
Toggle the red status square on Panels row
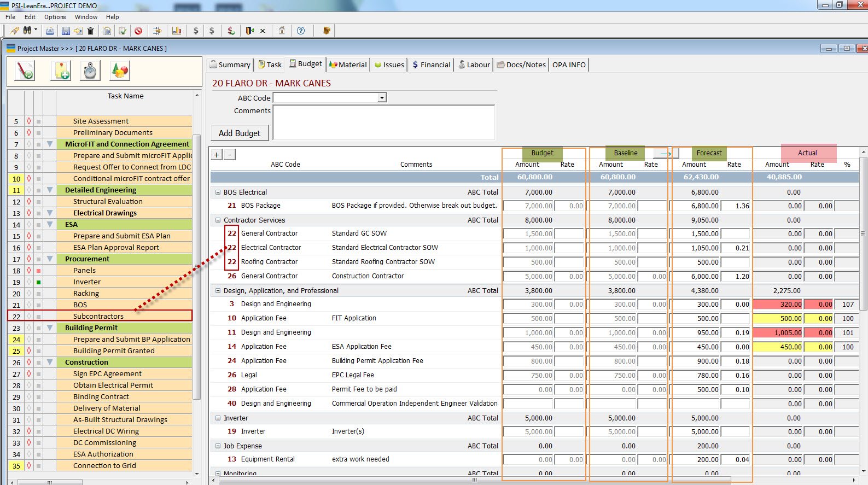tap(38, 271)
